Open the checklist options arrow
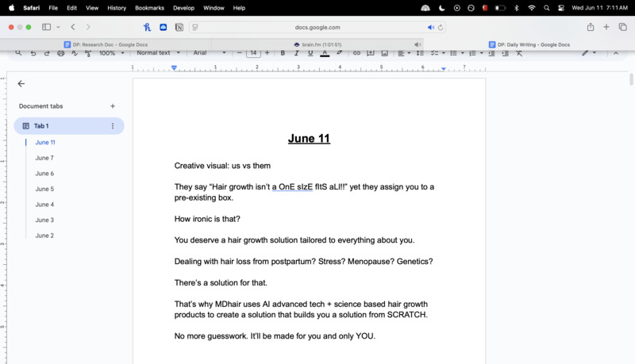Viewport: 635px width, 364px height. (x=444, y=53)
